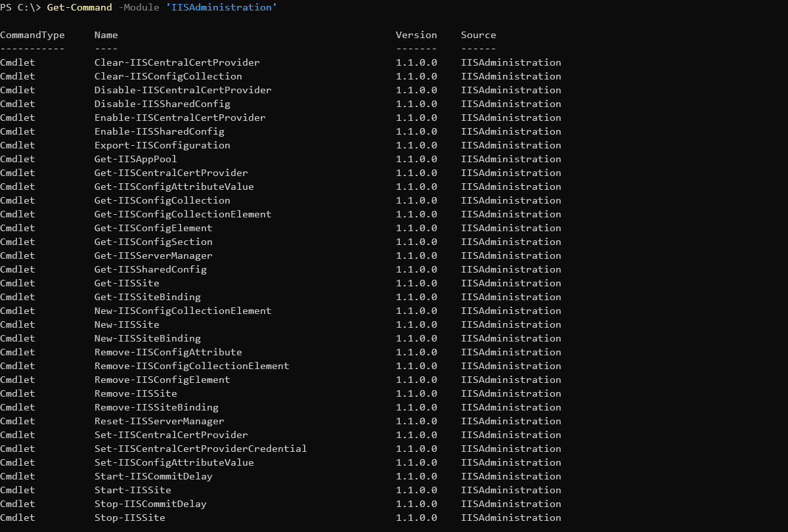This screenshot has width=788, height=532.
Task: Select Get-IISServerManager cmdlet name
Action: 154,255
